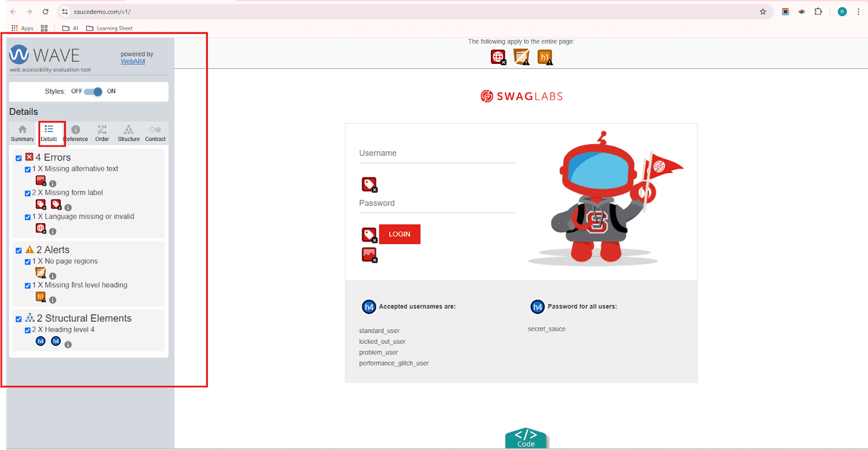
Task: Uncheck Missing first level heading checkbox
Action: click(x=27, y=286)
